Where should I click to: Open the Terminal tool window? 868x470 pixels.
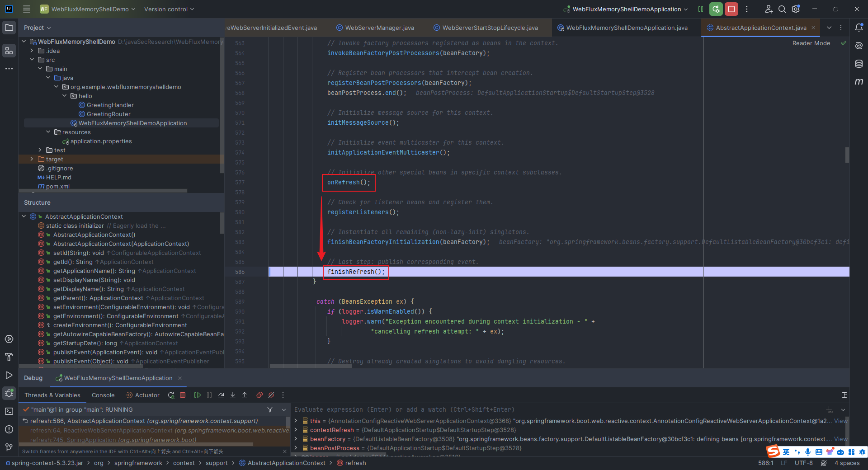point(9,411)
